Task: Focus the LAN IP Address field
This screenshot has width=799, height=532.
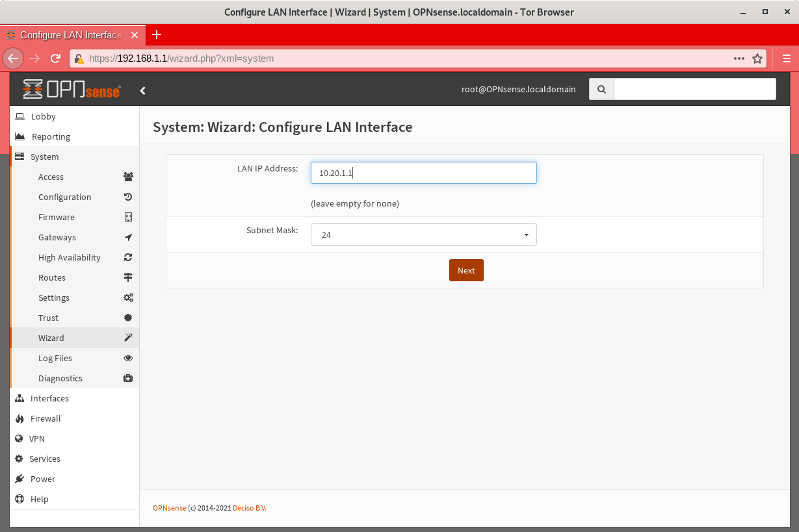Action: pos(423,173)
